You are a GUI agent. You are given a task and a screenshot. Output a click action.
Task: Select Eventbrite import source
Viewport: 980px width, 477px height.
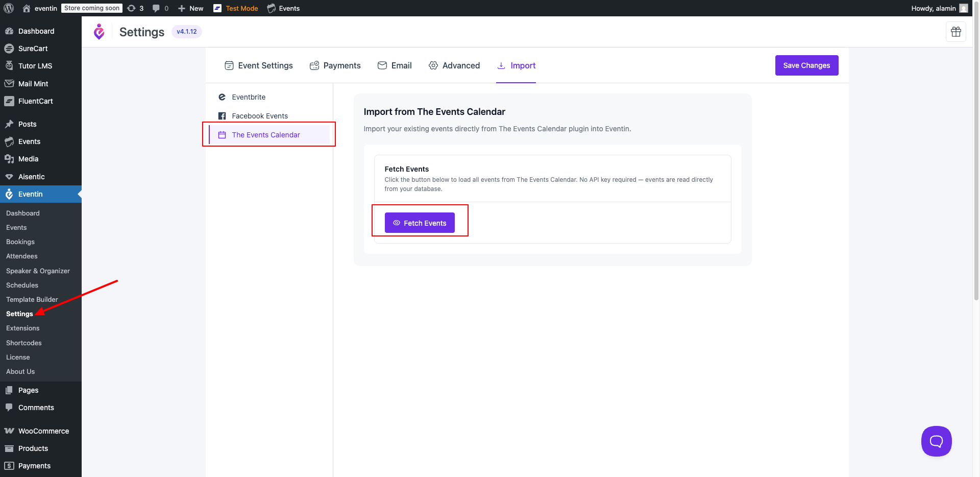coord(269,97)
